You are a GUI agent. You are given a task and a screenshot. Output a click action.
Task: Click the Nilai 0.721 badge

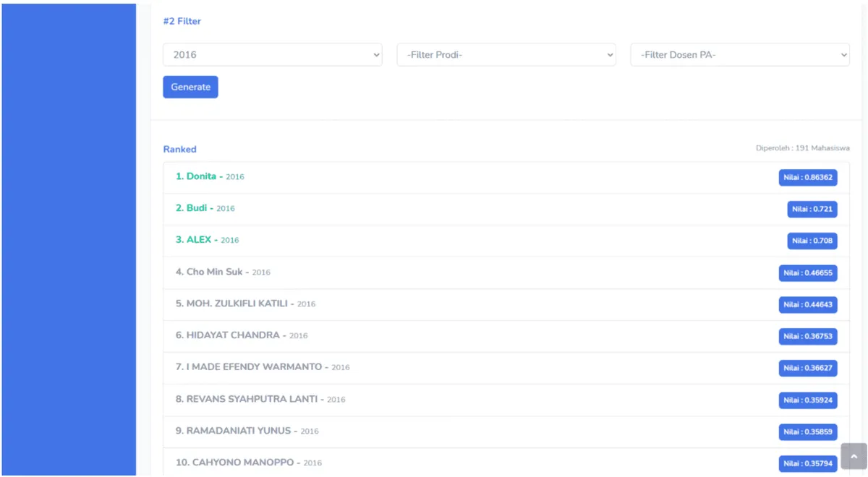(x=812, y=209)
